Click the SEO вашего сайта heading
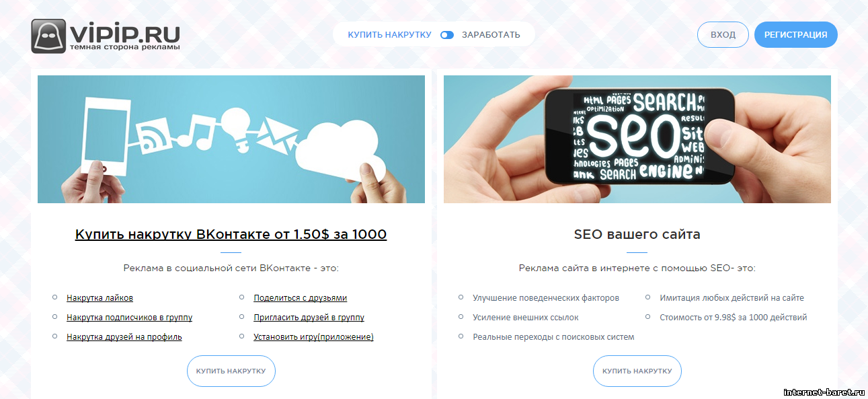 coord(637,234)
